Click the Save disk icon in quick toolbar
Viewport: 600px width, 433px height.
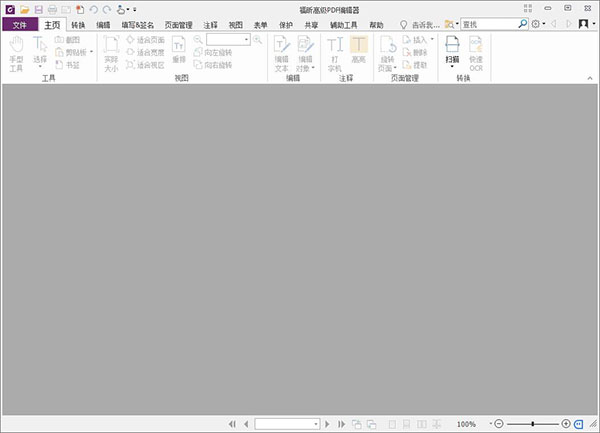coord(38,10)
